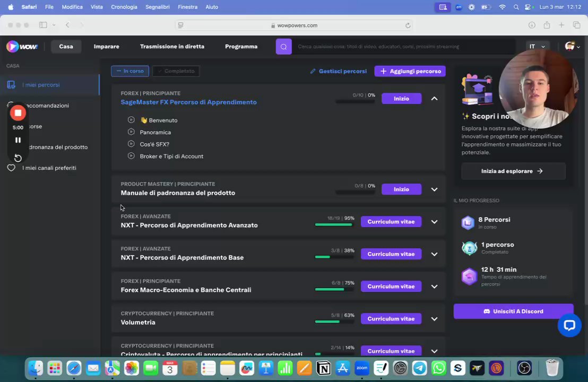The width and height of the screenshot is (588, 382).
Task: Open the Segnalibri menu in menu bar
Action: (158, 7)
